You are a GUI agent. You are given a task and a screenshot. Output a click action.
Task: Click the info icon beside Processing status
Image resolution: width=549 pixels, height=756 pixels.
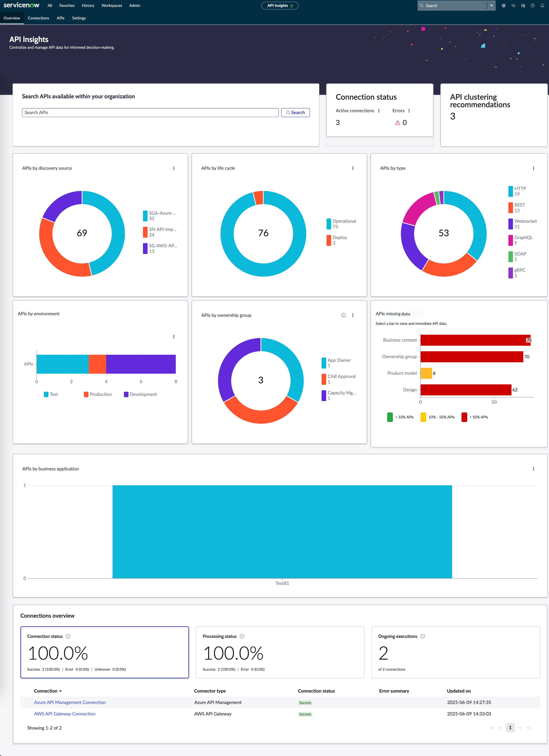(x=242, y=636)
